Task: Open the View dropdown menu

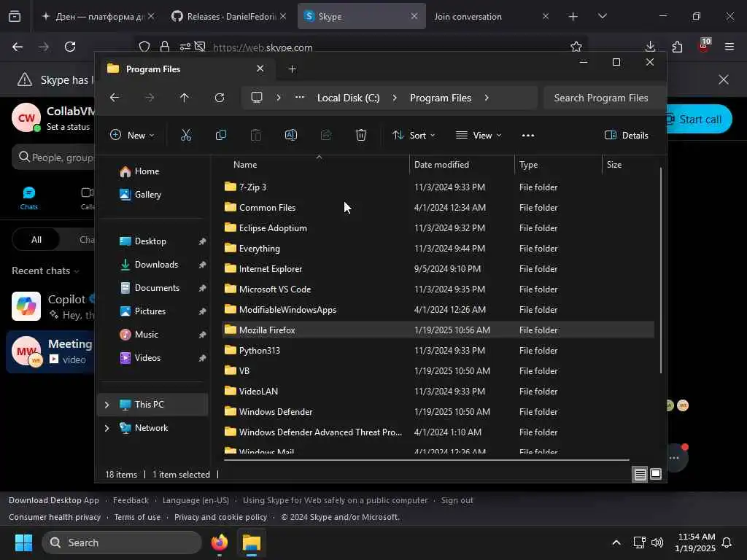Action: [479, 135]
